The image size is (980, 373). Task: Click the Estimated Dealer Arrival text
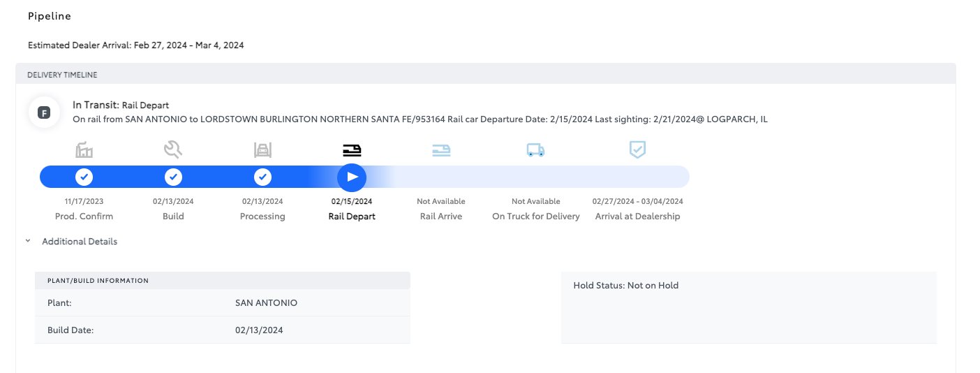pos(136,45)
